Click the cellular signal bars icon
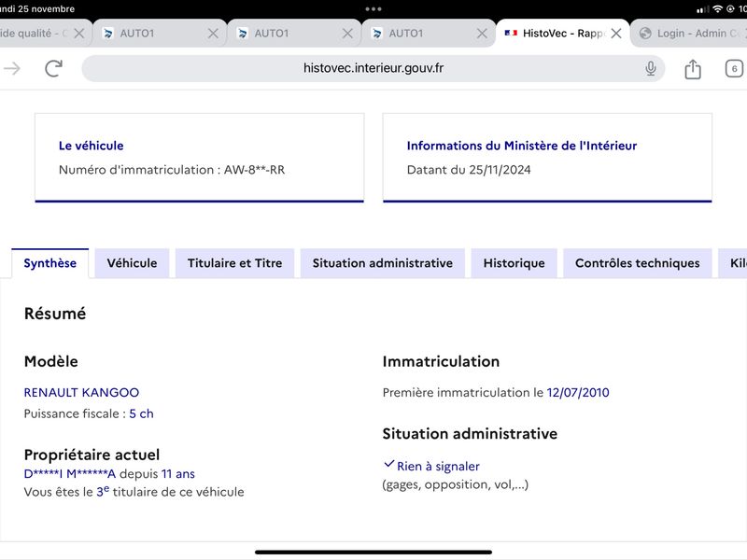Image resolution: width=747 pixels, height=560 pixels. pos(702,9)
